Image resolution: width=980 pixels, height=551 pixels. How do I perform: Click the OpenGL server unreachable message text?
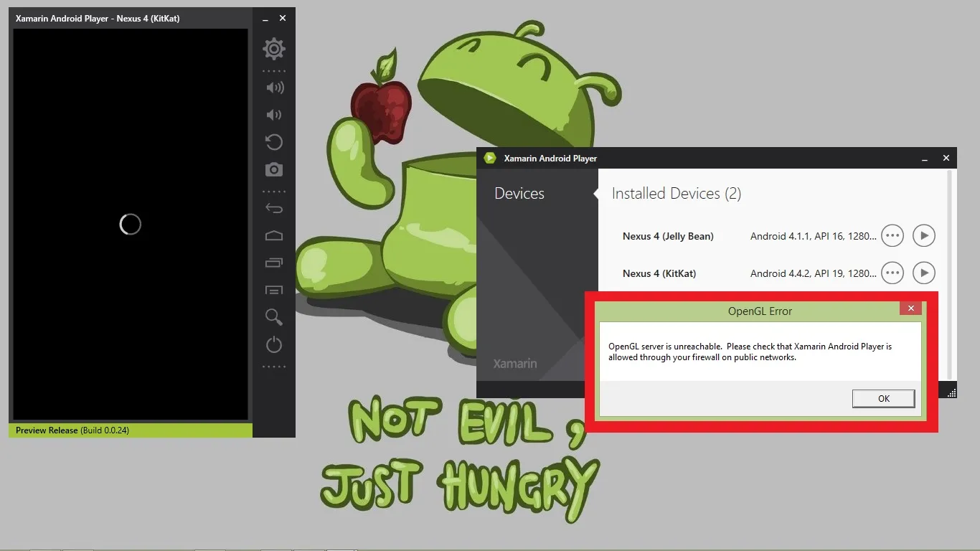[750, 352]
